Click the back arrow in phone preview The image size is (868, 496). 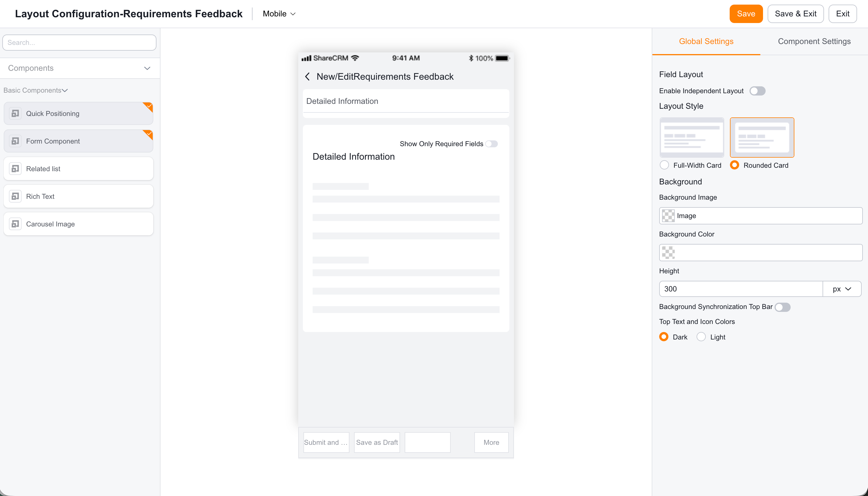coord(307,77)
